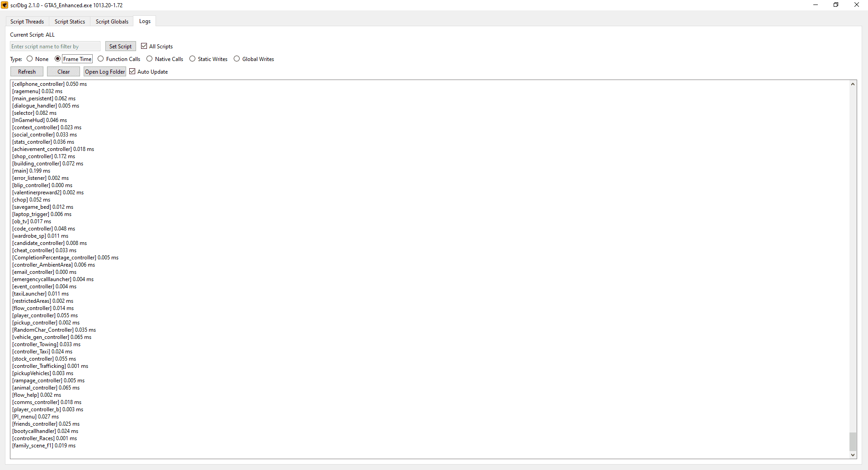Open the Log Folder
The width and height of the screenshot is (868, 470).
[x=104, y=71]
